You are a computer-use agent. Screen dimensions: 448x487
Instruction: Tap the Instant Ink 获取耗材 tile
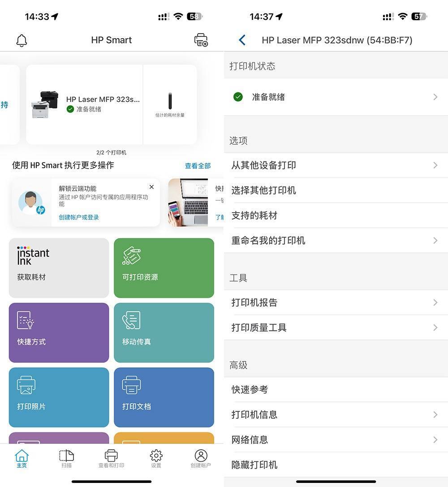coord(59,268)
